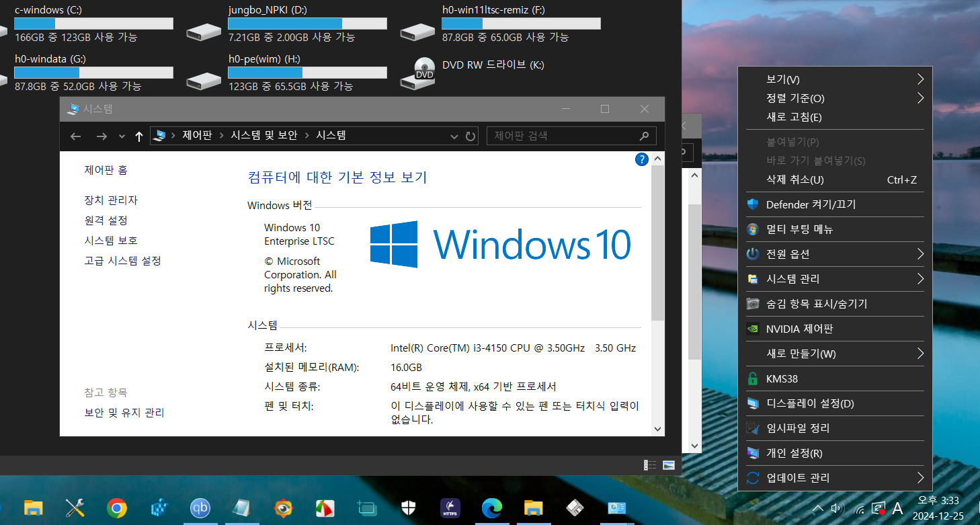Viewport: 980px width, 525px height.
Task: Expand 업데이트 관리 submenu
Action: 834,478
